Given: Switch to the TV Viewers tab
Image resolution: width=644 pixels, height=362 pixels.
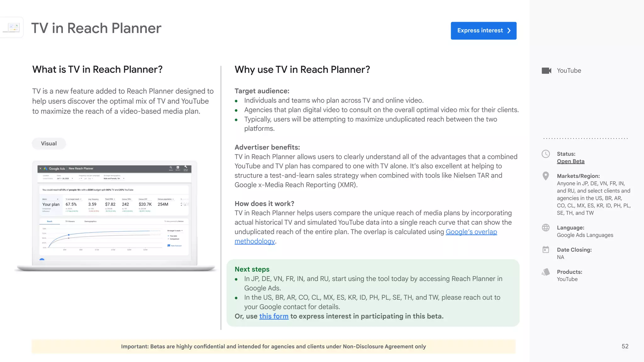Looking at the screenshot, I should click(70, 222).
